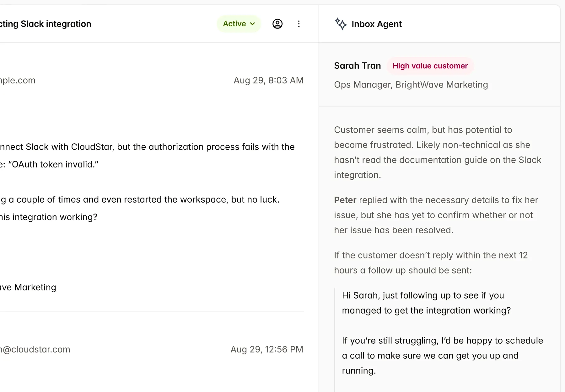565x392 pixels.
Task: Click the 'Customer seems calm' summary paragraph
Action: [438, 152]
